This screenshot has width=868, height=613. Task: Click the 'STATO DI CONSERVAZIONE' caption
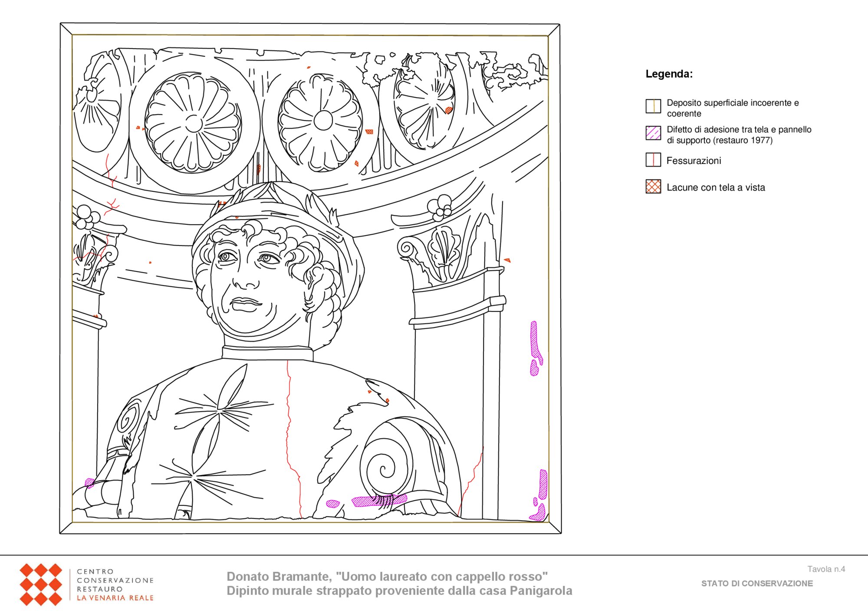[x=757, y=583]
